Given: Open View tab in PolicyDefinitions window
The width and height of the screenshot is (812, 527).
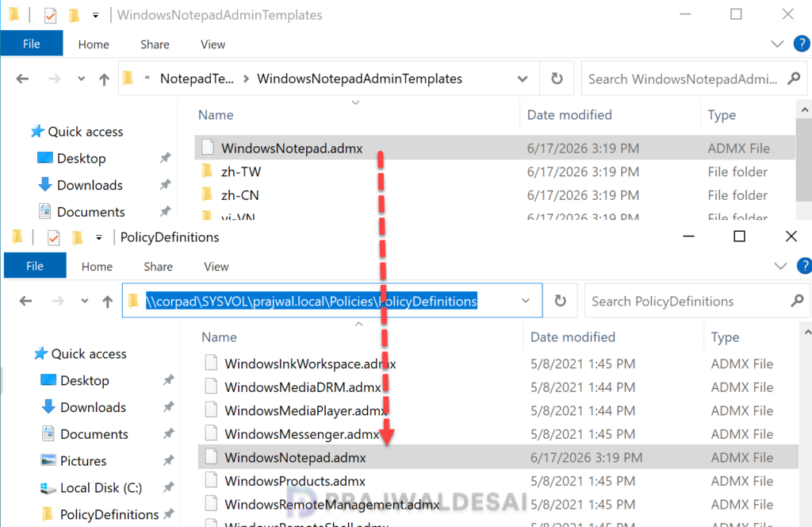Looking at the screenshot, I should pyautogui.click(x=216, y=267).
